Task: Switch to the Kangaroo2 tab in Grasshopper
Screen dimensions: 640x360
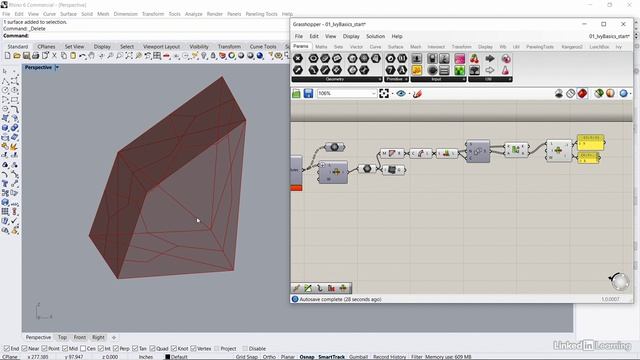Action: coord(572,47)
